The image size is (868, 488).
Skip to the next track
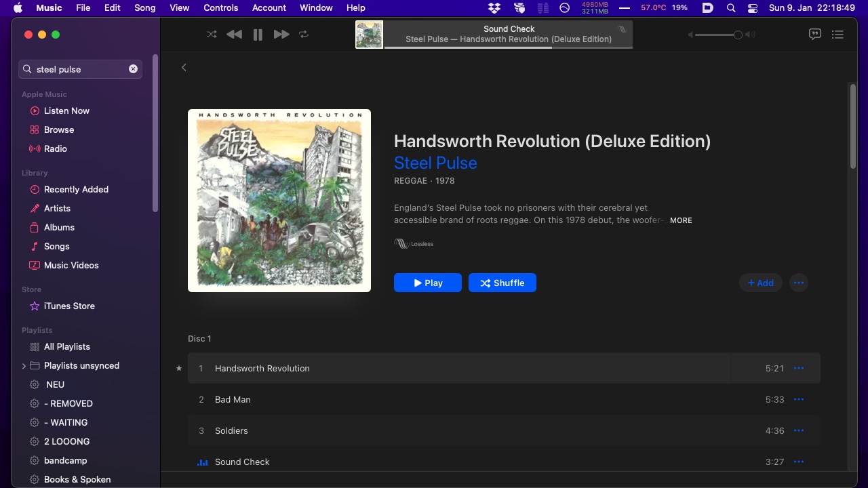281,34
